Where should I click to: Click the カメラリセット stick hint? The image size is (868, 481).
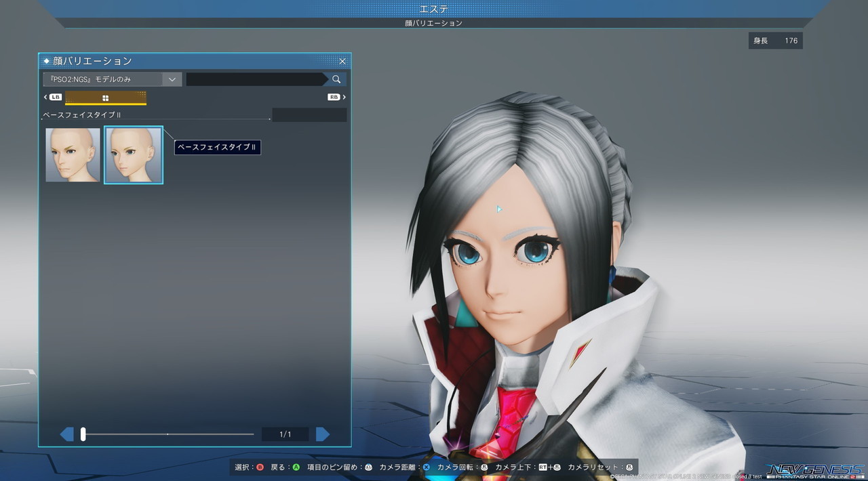(x=600, y=467)
